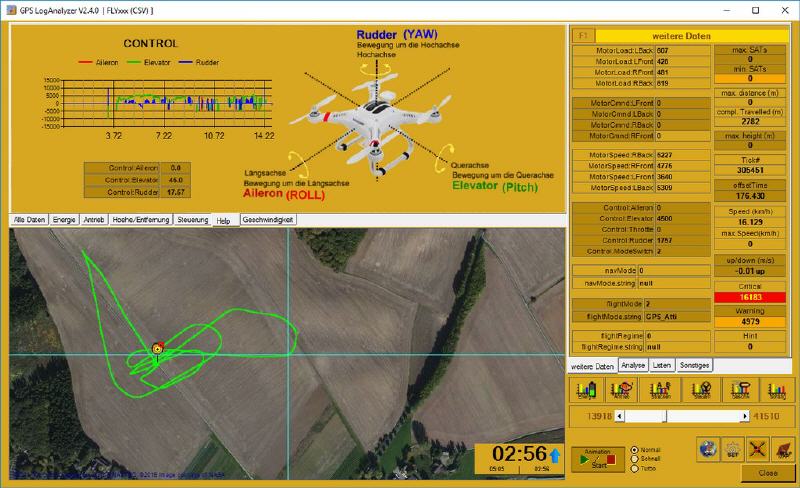Switch to the Alle Daten tab
The width and height of the screenshot is (800, 488).
[29, 219]
